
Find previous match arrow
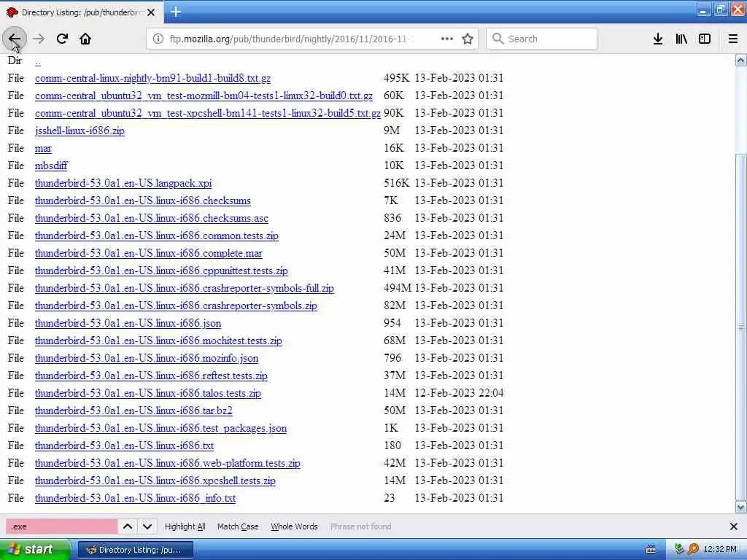pyautogui.click(x=128, y=526)
